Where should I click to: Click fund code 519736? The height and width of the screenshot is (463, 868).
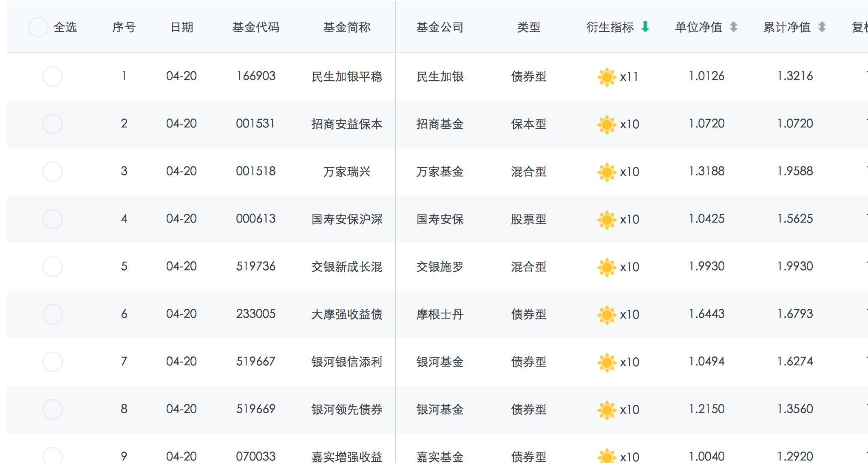point(256,266)
